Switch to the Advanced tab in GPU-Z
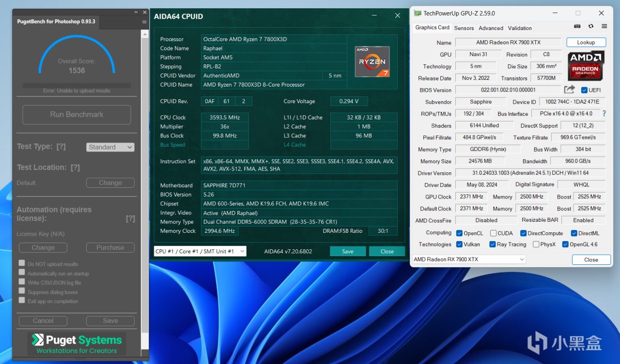 point(491,28)
